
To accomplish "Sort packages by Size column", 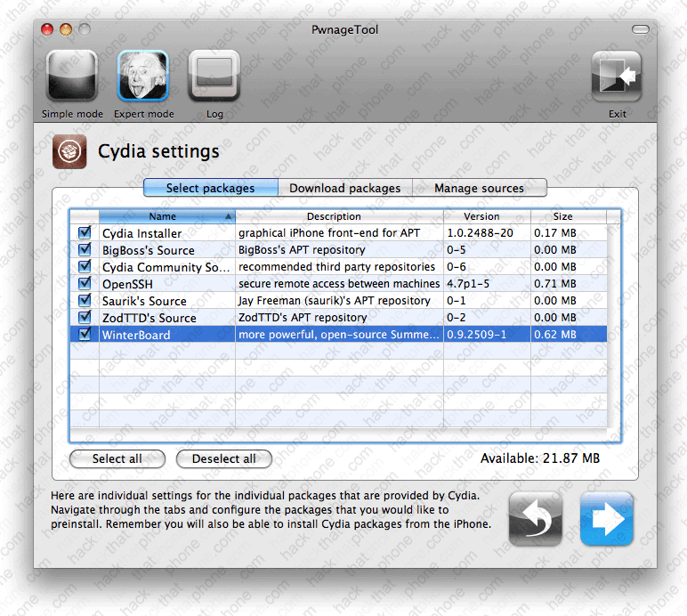I will [562, 216].
